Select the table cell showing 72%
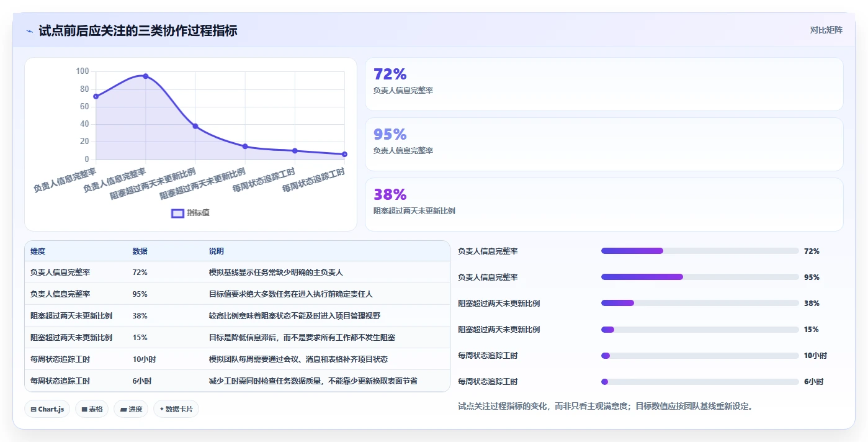 point(140,273)
